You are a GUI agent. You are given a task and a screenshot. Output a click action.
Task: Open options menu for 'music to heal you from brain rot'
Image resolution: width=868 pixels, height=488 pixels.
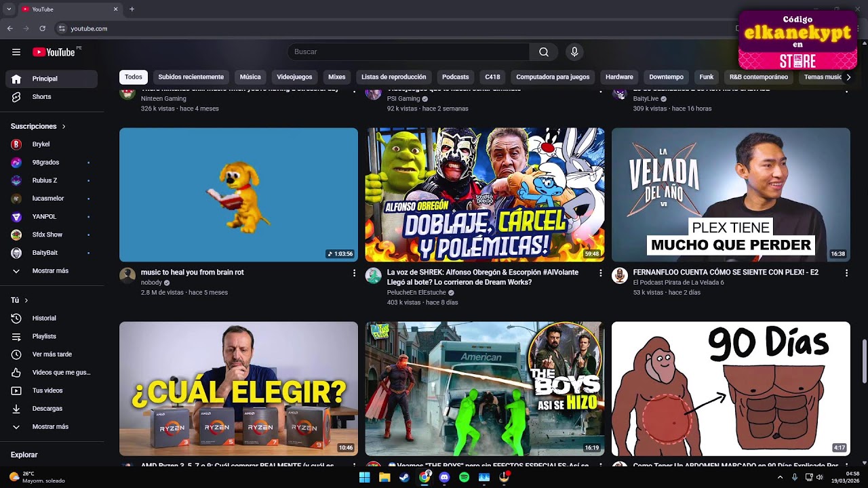pos(354,273)
